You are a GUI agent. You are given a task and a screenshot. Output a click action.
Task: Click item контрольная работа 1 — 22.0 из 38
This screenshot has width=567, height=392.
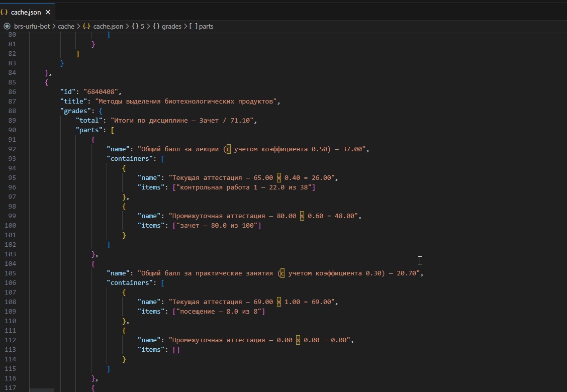pos(244,187)
